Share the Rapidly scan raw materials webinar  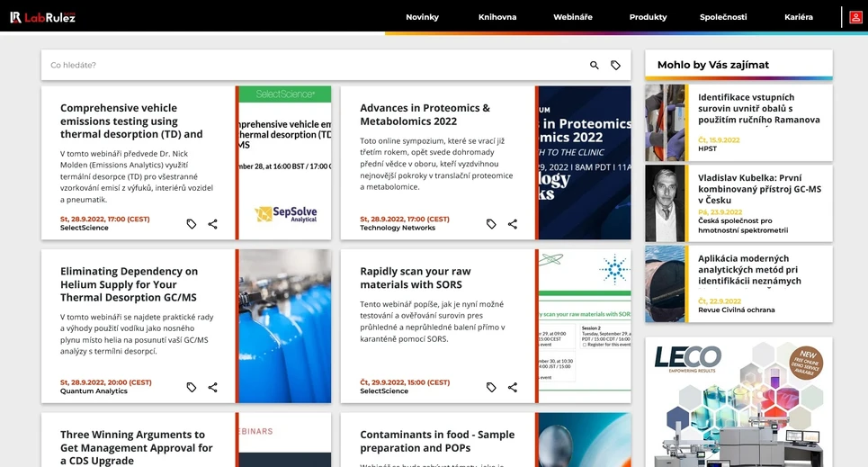pyautogui.click(x=513, y=387)
